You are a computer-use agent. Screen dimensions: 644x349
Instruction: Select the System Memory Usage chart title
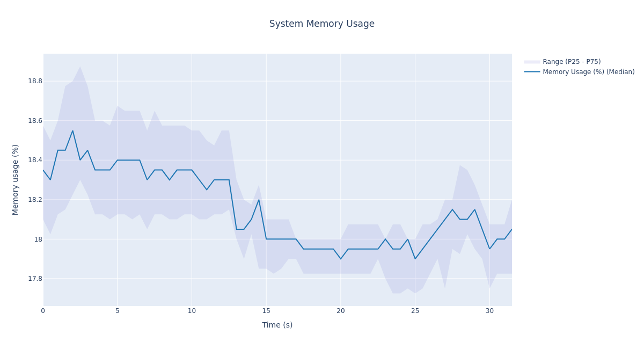(321, 24)
